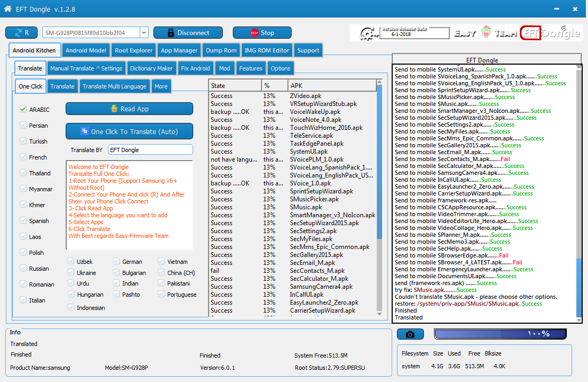Open the Options tab

pos(280,68)
